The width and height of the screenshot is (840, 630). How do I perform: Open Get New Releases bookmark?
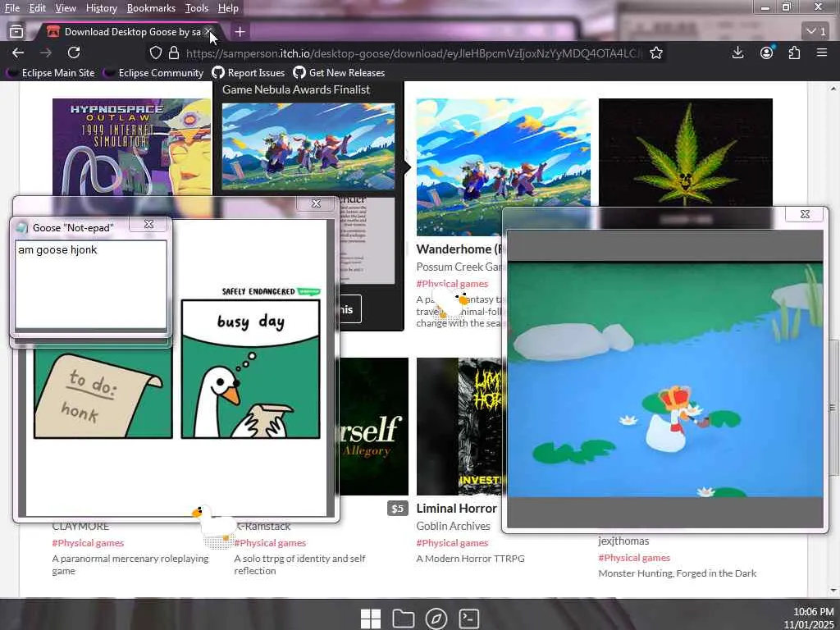point(339,73)
